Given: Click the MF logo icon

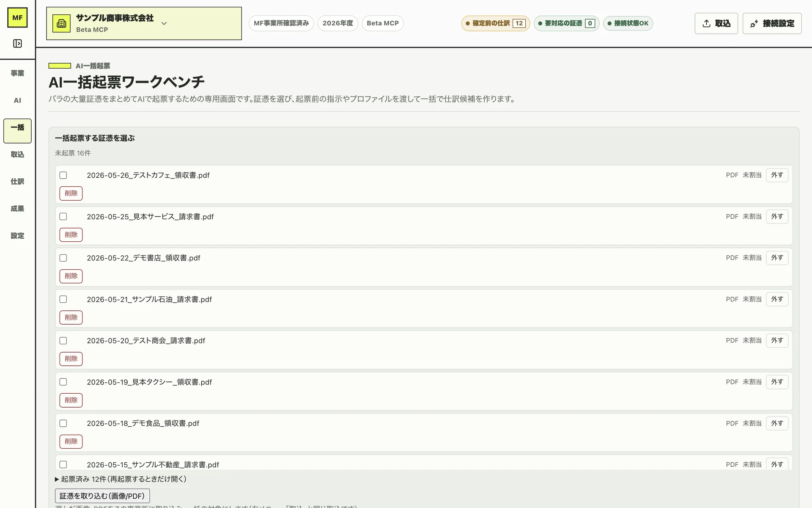Looking at the screenshot, I should [17, 17].
